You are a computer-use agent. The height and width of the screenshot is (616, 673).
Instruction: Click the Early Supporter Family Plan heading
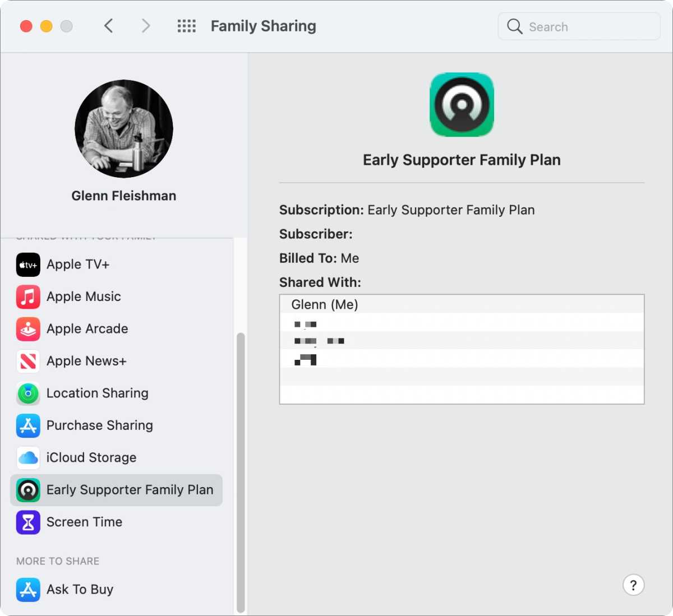coord(462,160)
